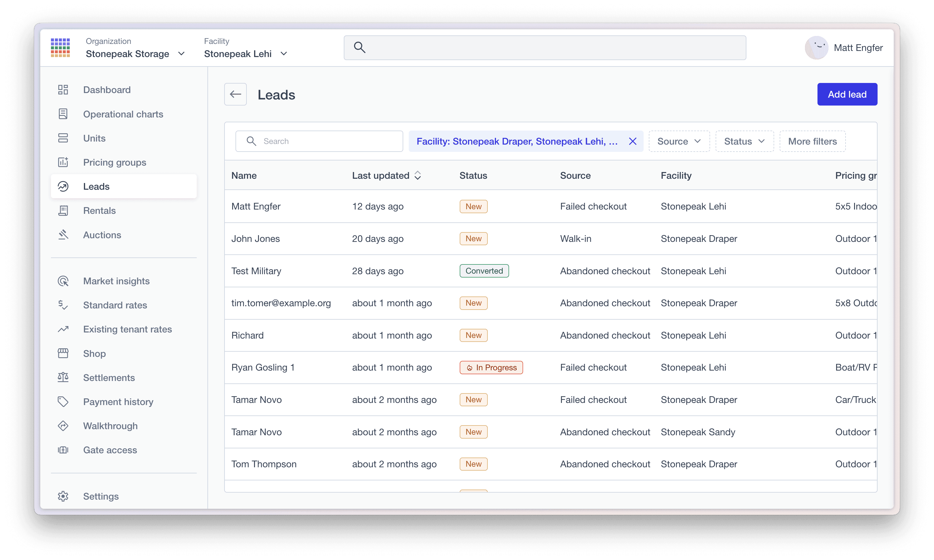The height and width of the screenshot is (560, 934).
Task: Click the Settings gear icon in the sidebar
Action: pos(63,496)
